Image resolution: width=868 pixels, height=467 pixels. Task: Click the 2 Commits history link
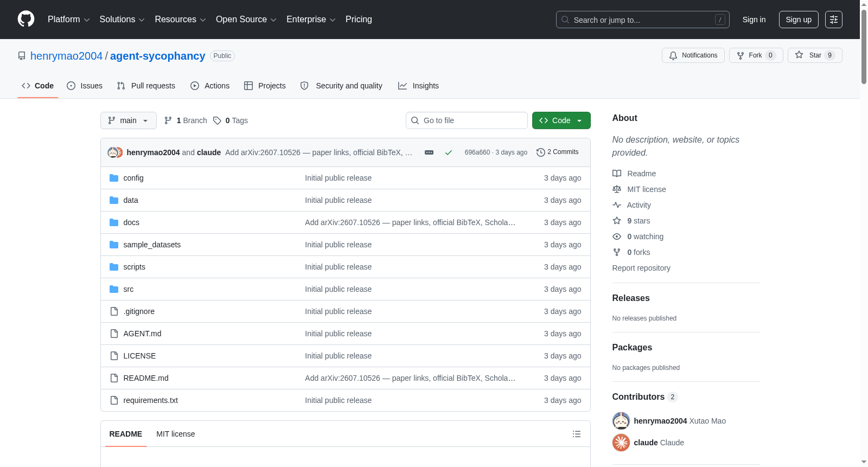pos(557,152)
